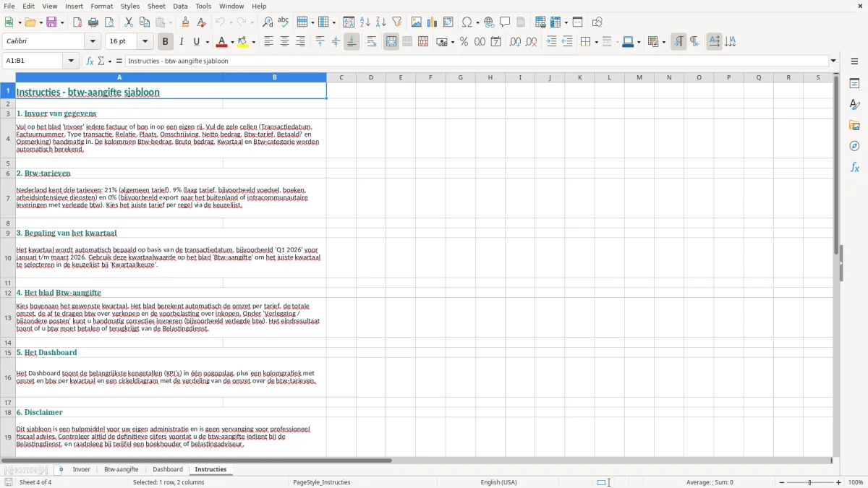Expand the formula bar with its arrow
868x488 pixels.
coord(834,61)
